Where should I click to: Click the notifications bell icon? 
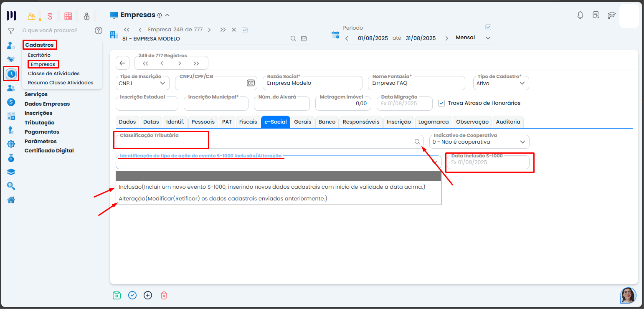(x=580, y=15)
